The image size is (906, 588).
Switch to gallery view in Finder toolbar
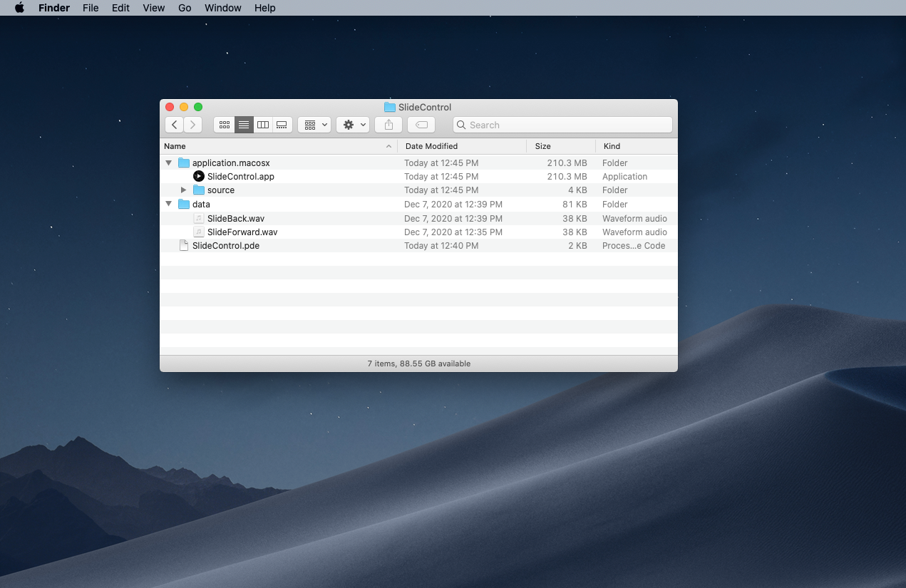tap(282, 125)
